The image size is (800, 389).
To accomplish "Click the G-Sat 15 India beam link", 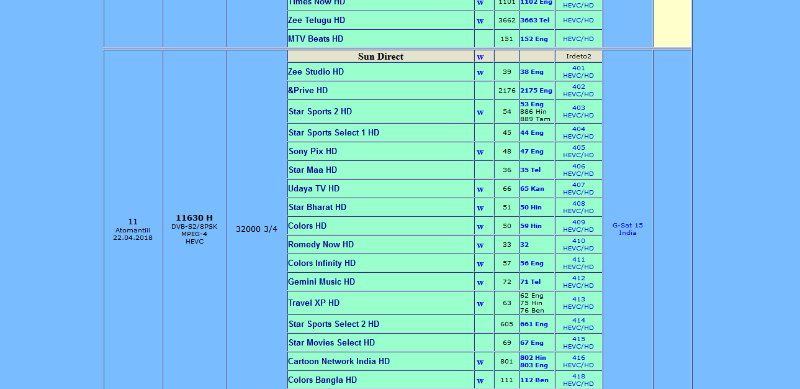I will [x=628, y=229].
